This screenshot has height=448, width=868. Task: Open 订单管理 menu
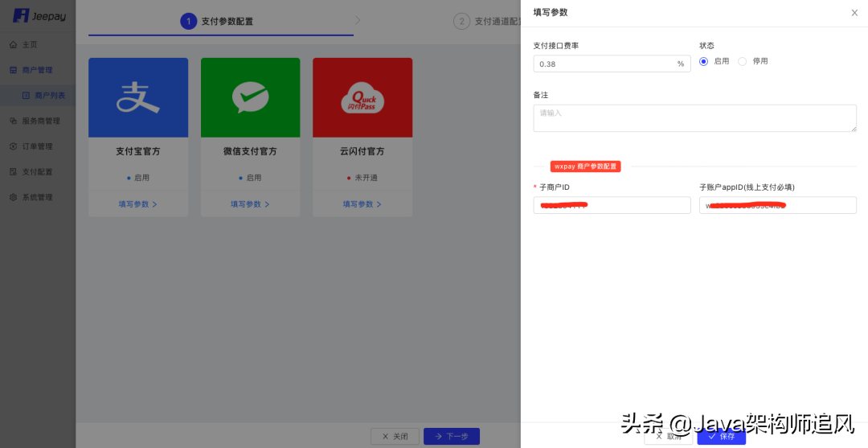38,146
